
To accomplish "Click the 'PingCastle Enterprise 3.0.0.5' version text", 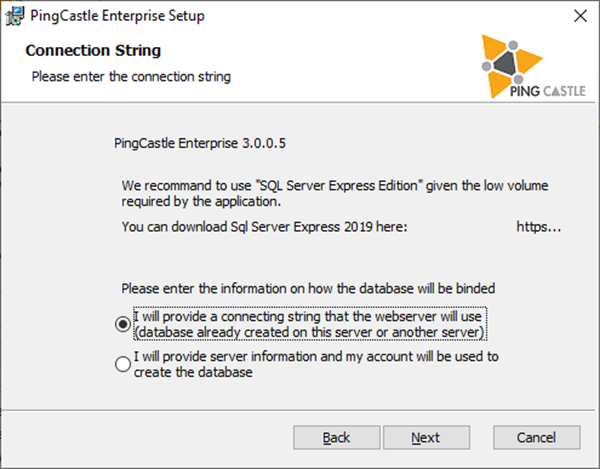I will tap(200, 143).
